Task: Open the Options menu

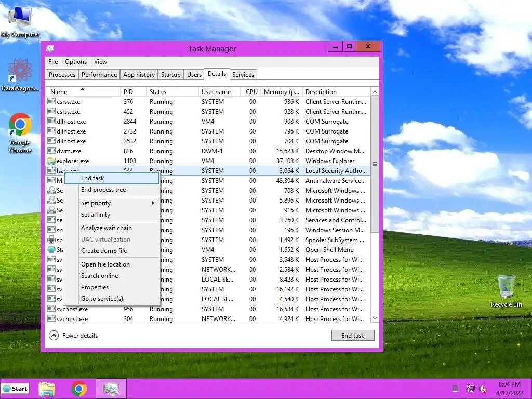Action: (x=76, y=62)
